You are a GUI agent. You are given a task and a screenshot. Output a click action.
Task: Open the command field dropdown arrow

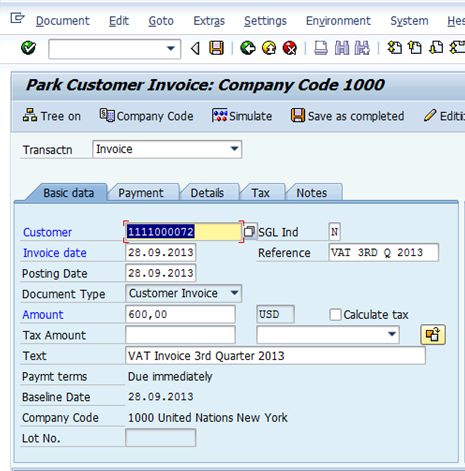click(x=171, y=49)
